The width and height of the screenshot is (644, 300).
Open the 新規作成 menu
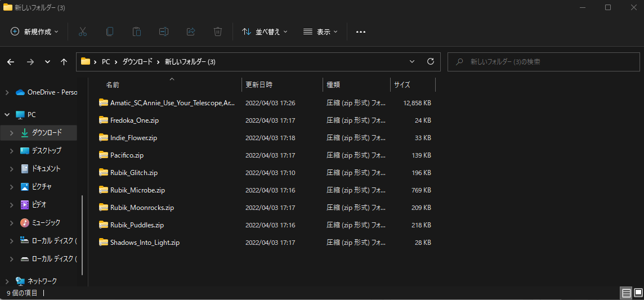point(34,32)
